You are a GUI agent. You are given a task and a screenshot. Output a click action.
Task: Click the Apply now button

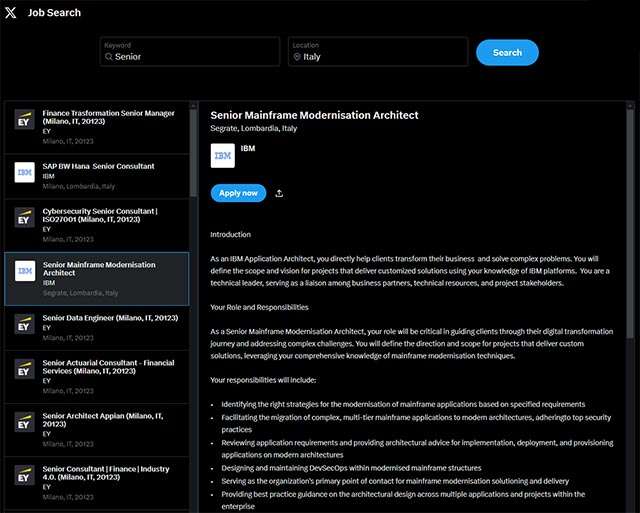point(238,193)
